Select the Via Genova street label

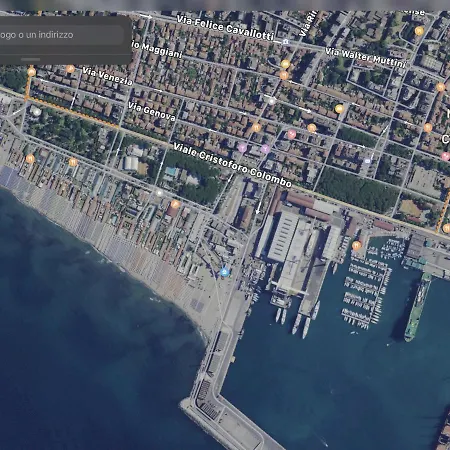[x=152, y=111]
